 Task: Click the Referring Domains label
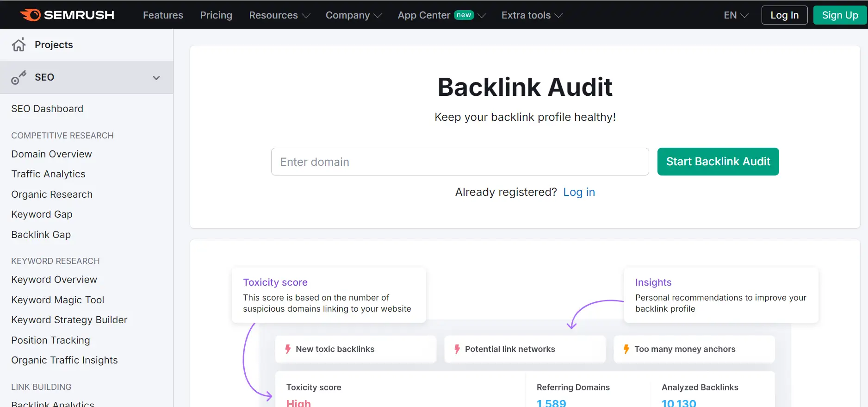click(573, 388)
